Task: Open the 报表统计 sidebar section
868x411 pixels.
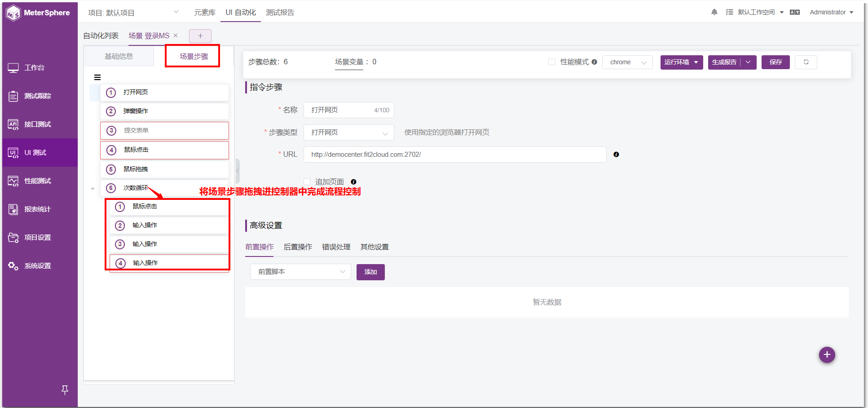Action: (x=40, y=209)
